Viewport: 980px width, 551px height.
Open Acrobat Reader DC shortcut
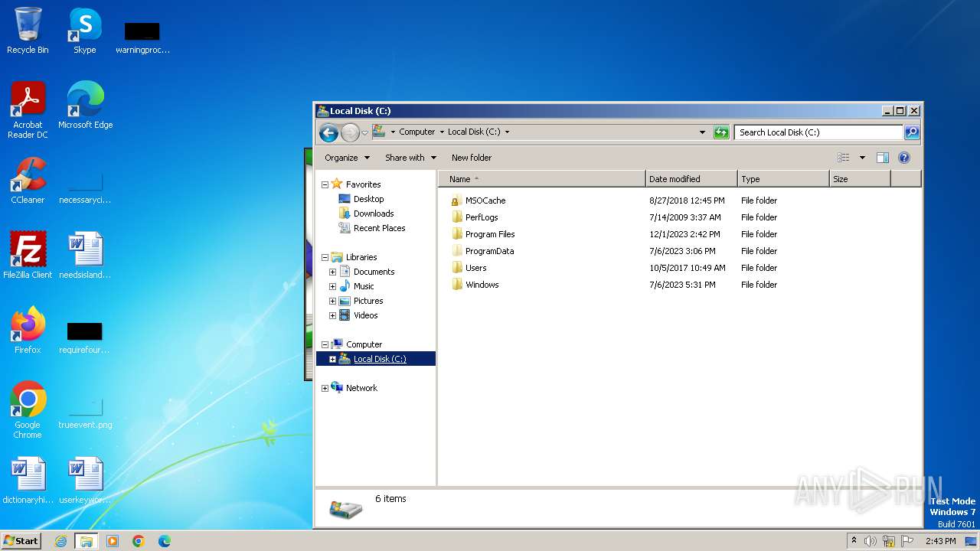tap(28, 110)
